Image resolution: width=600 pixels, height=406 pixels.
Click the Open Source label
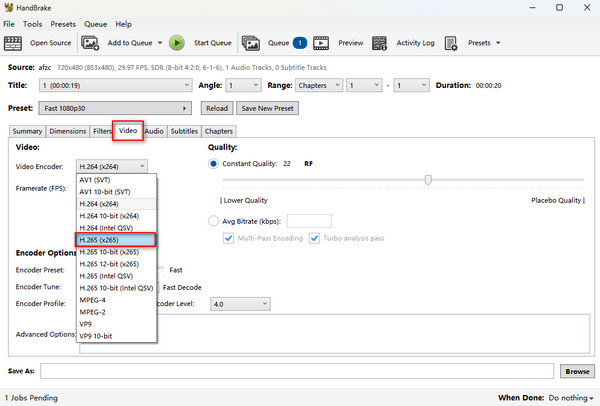(x=51, y=43)
